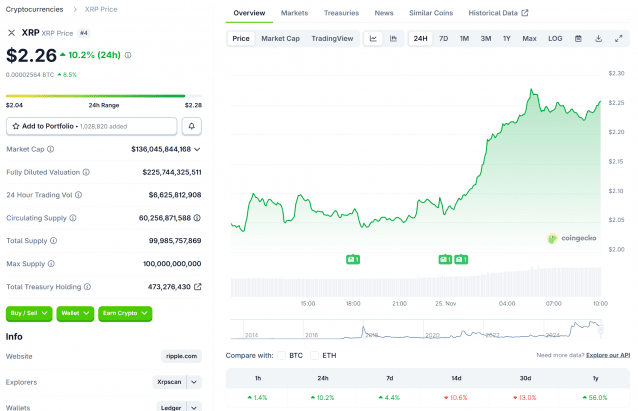Select the 7D time range
The height and width of the screenshot is (411, 638).
pos(443,39)
